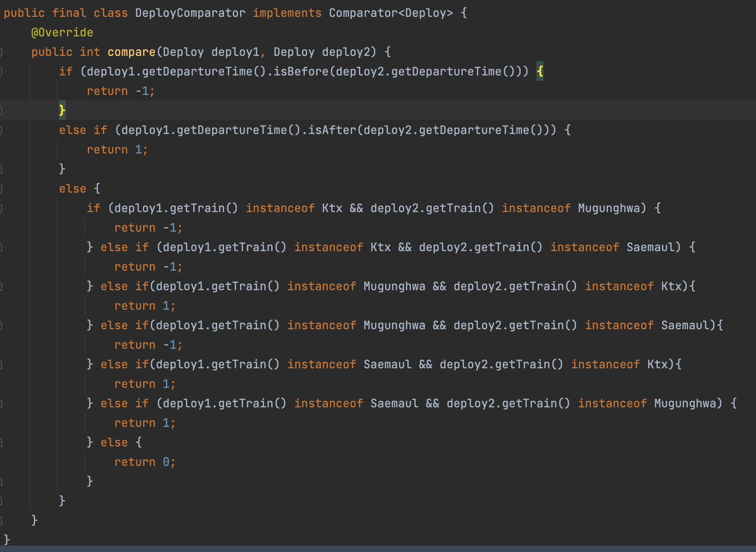The image size is (756, 552).
Task: Click return -1 under Mugunghwa && Saemaul
Action: point(148,345)
